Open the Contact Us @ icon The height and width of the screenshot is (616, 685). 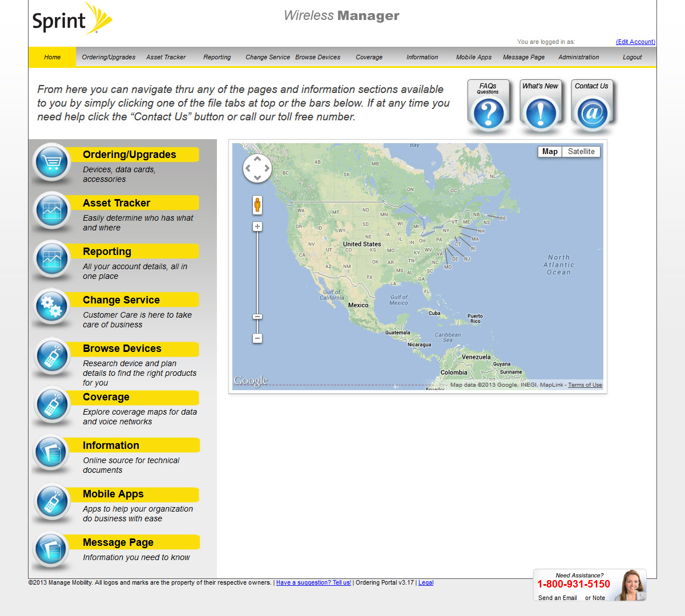pos(592,114)
